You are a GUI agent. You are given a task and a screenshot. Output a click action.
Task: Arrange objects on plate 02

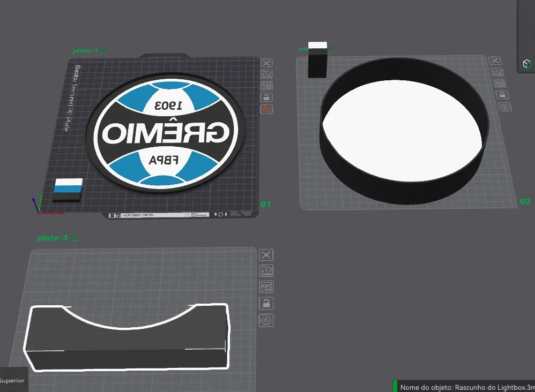[500, 83]
